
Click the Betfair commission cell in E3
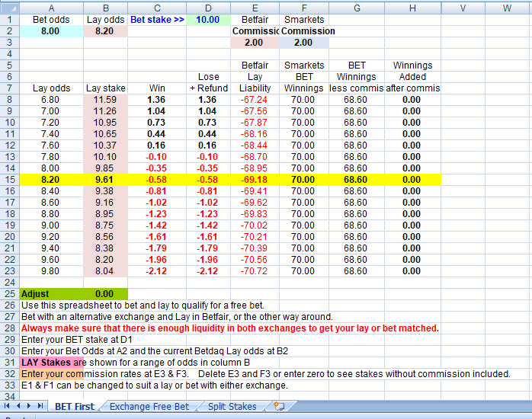(x=255, y=43)
